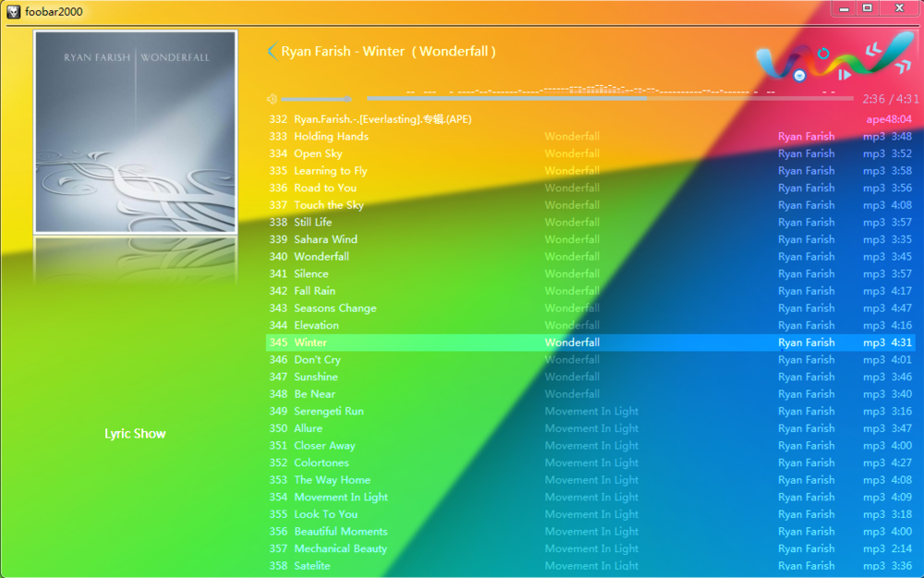Image resolution: width=924 pixels, height=578 pixels.
Task: Click the 2:36 / 4:31 time display
Action: point(891,99)
